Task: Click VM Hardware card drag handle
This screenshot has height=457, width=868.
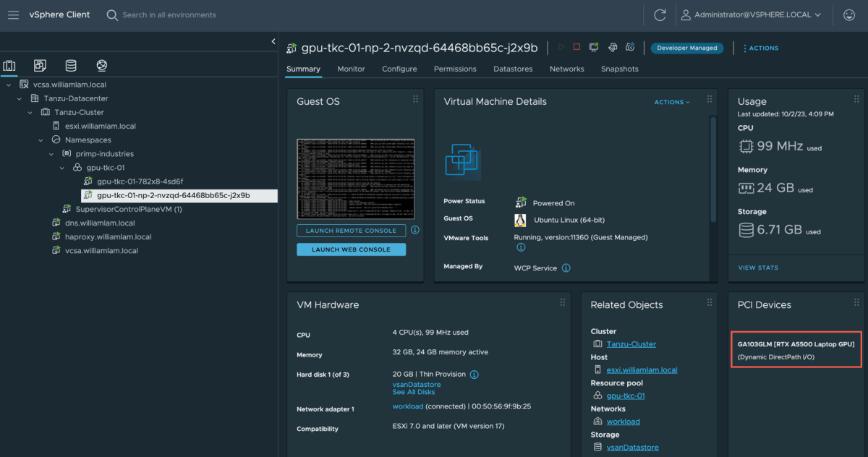Action: coord(562,302)
